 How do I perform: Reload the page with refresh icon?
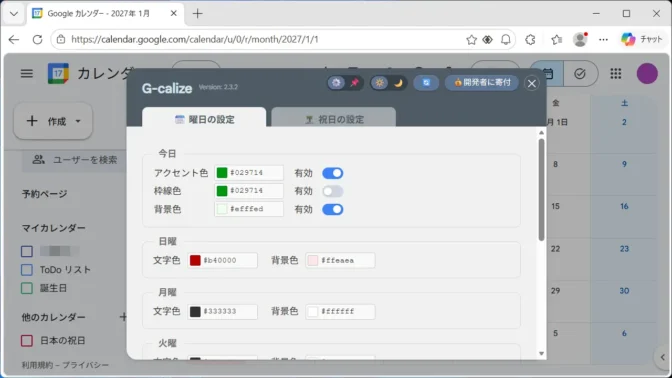(x=38, y=39)
